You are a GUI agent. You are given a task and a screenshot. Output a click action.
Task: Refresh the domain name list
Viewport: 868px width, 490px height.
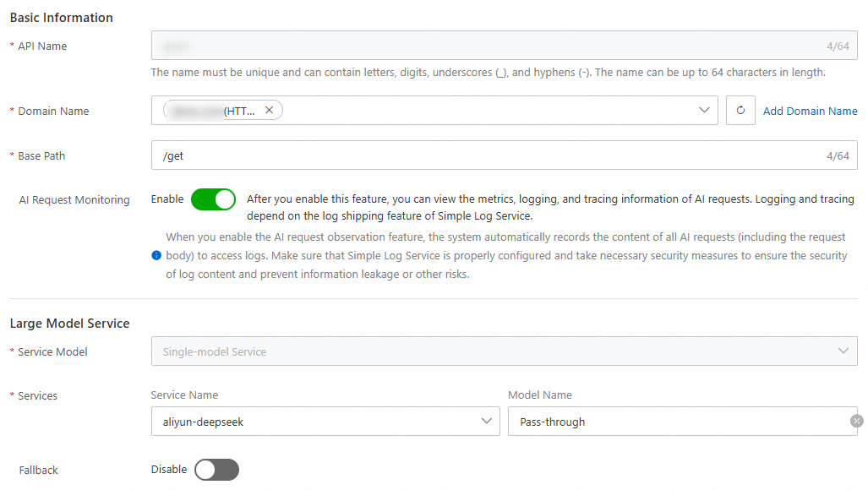pyautogui.click(x=740, y=110)
